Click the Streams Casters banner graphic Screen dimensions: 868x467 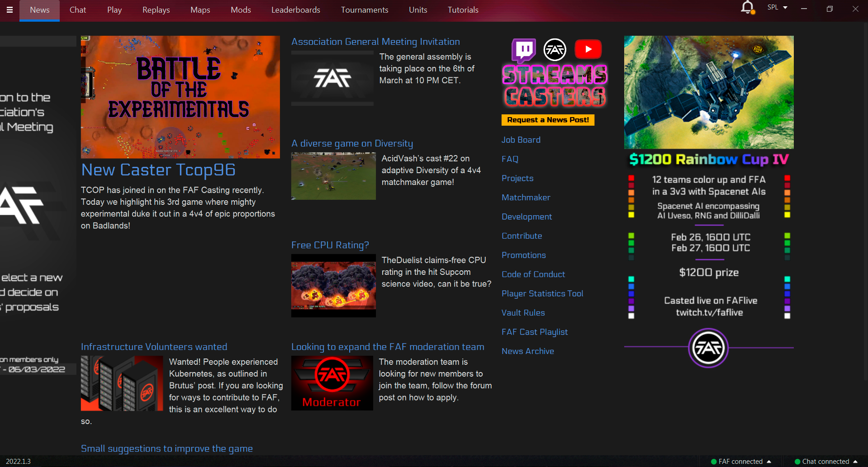[x=555, y=86]
